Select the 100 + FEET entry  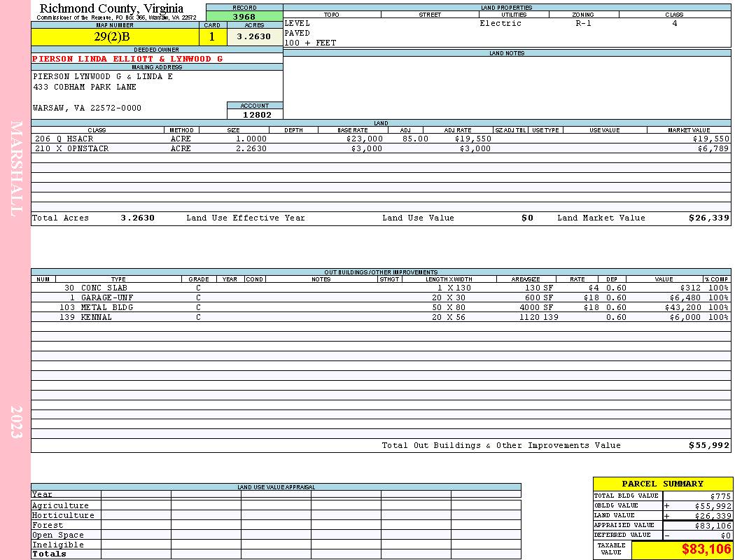310,43
